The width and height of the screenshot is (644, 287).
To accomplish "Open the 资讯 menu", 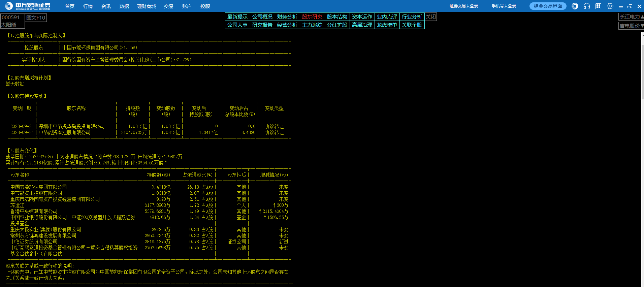I will 106,6.
